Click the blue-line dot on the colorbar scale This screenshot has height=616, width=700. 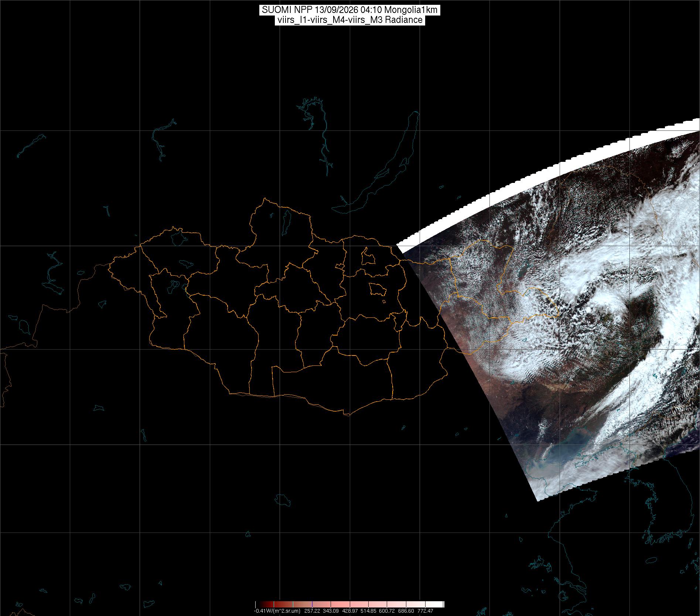point(312,605)
